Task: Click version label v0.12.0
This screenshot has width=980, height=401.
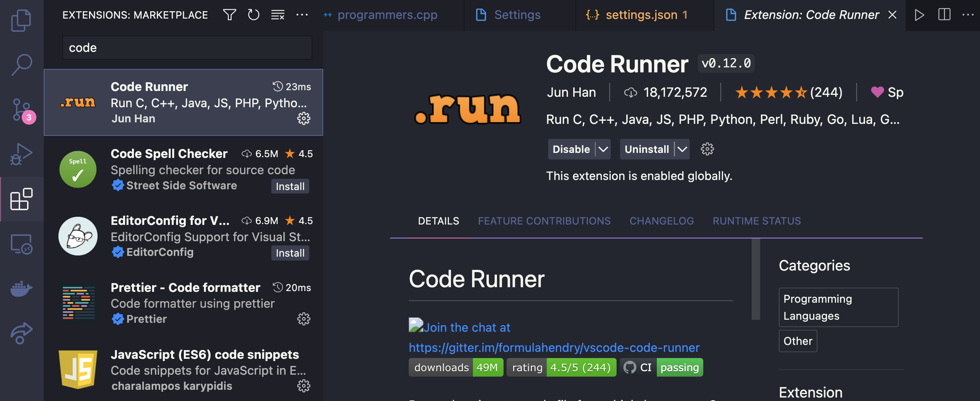Action: coord(726,63)
